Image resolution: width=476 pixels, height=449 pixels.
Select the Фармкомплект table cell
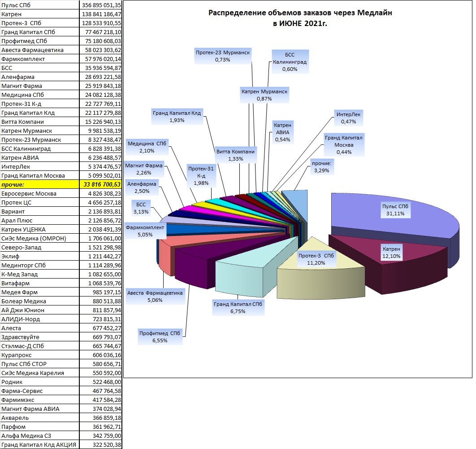tap(40, 59)
